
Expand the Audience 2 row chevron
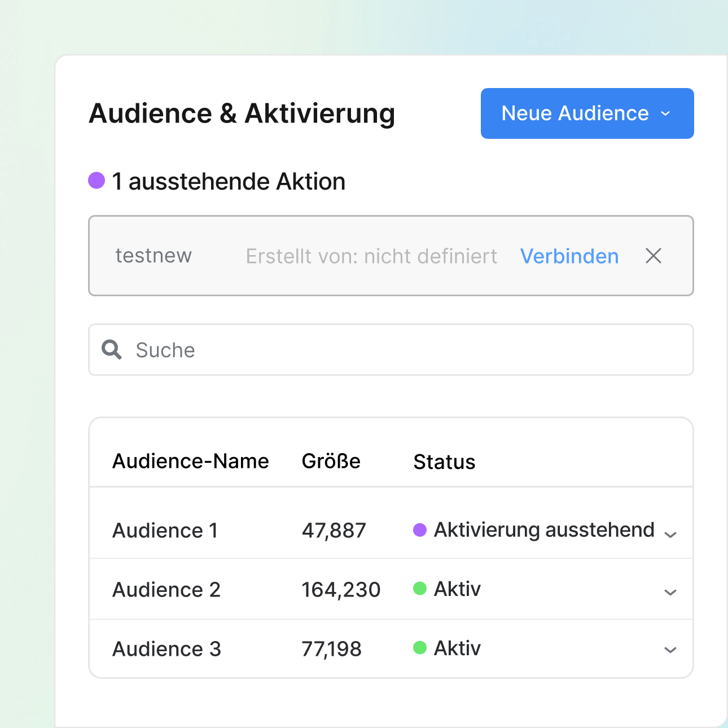point(670,592)
